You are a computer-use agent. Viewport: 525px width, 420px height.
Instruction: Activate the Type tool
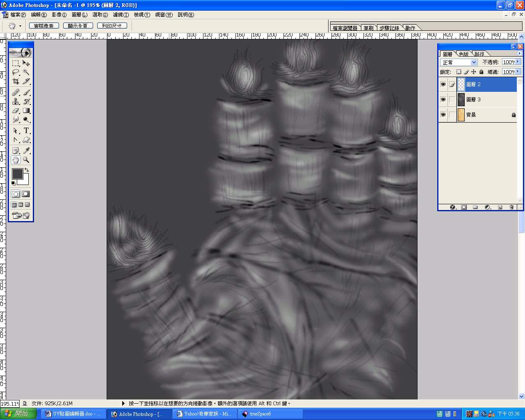pyautogui.click(x=26, y=130)
